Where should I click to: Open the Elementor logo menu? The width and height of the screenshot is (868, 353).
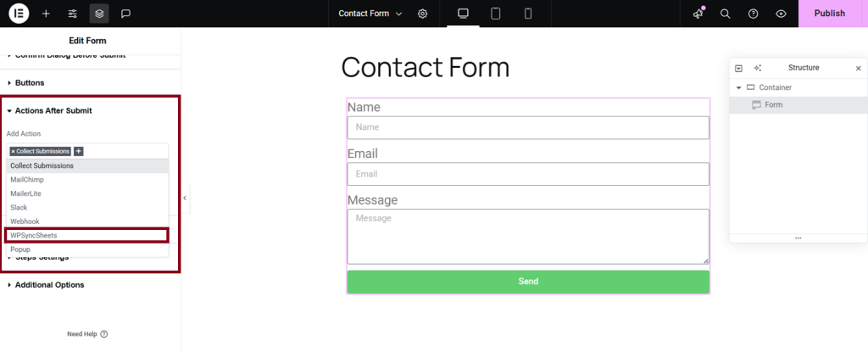pyautogui.click(x=19, y=14)
